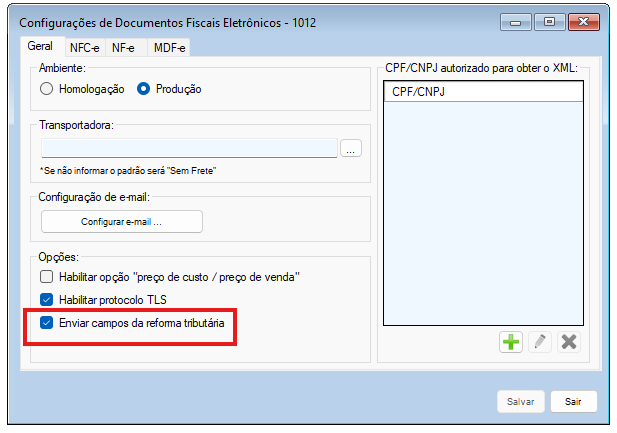Click the Salvar button

[521, 401]
